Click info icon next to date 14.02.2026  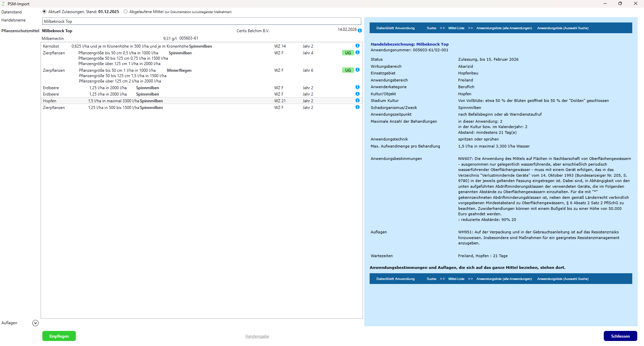(x=360, y=31)
